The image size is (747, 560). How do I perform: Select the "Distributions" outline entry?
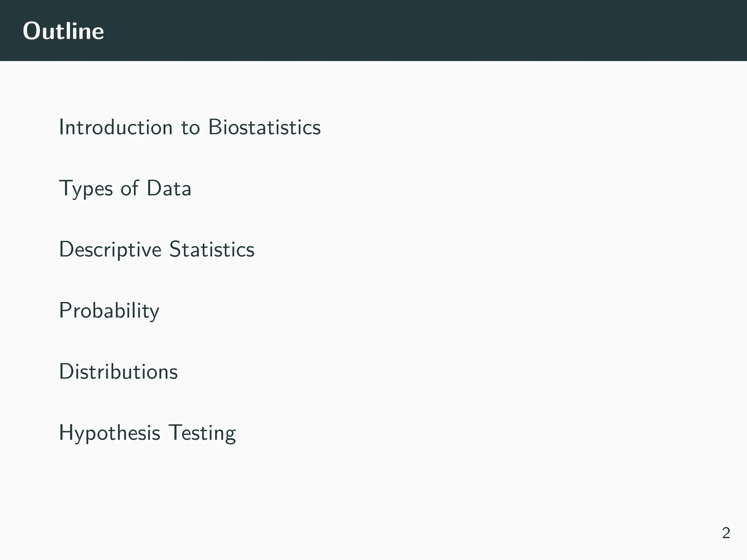(118, 372)
